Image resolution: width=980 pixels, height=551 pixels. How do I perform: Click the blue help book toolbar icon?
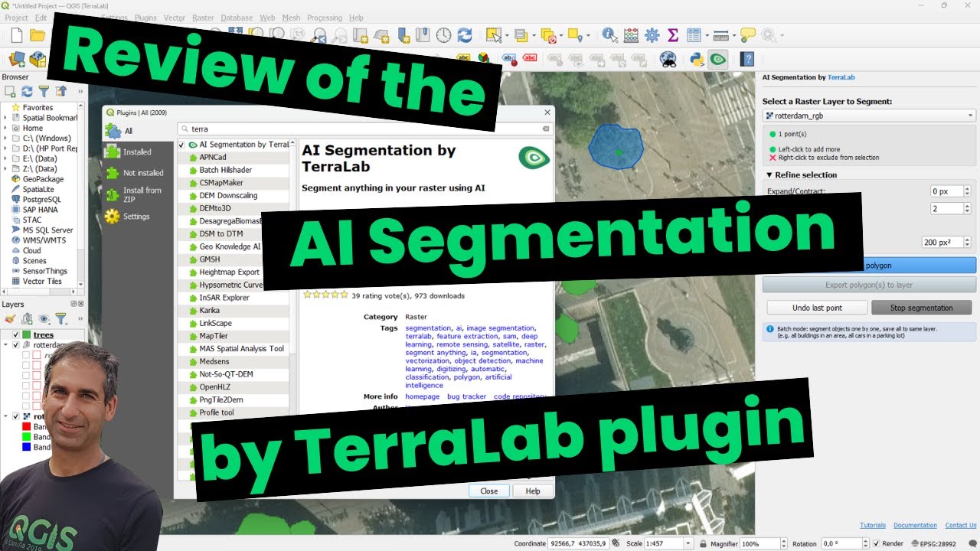pos(747,59)
